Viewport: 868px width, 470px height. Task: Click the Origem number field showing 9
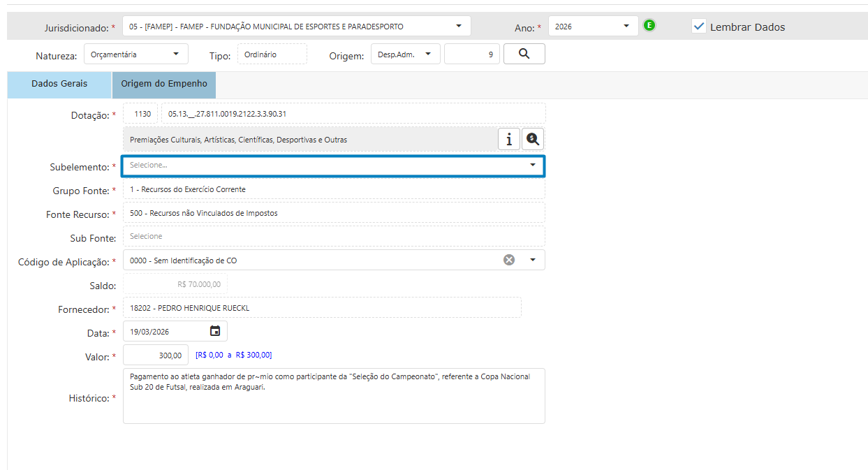[x=472, y=54]
